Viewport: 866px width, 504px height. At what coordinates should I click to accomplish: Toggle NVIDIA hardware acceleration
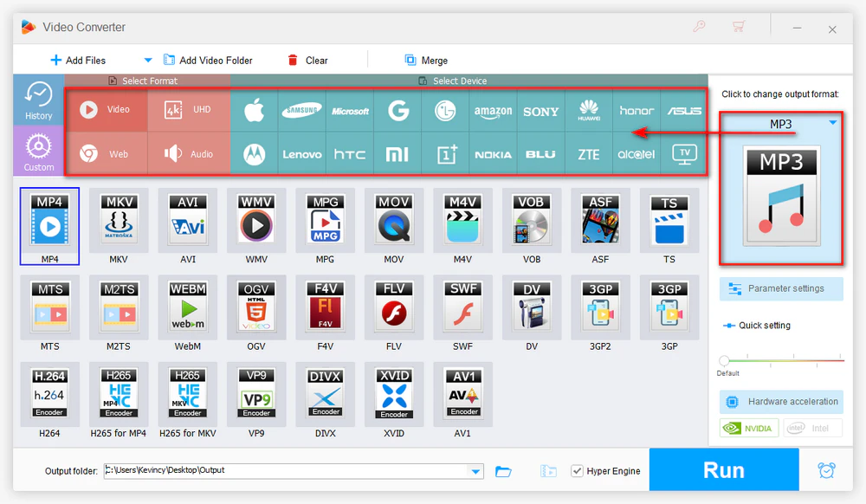click(749, 428)
